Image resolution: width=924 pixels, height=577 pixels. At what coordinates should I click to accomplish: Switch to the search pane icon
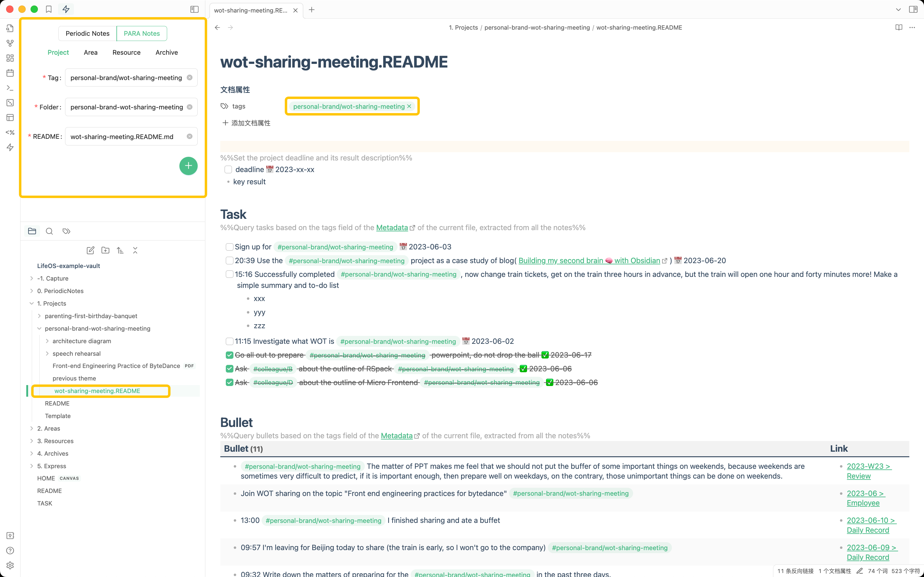pos(49,231)
